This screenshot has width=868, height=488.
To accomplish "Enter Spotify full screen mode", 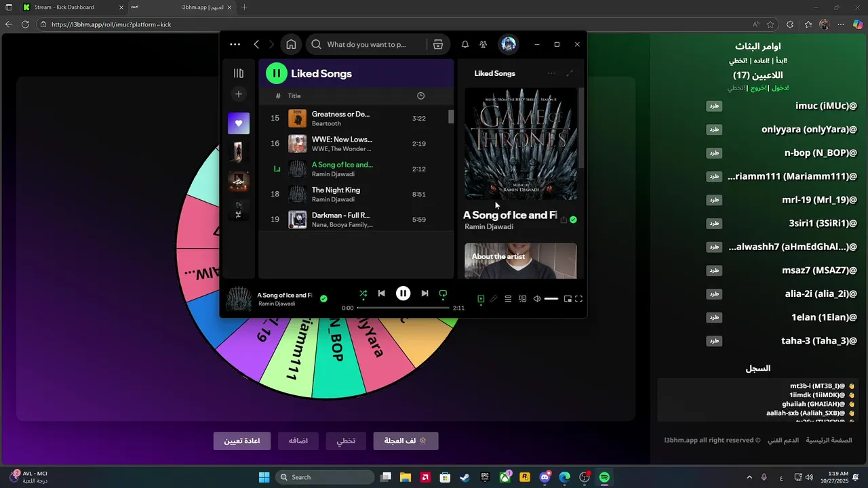I will pyautogui.click(x=578, y=299).
